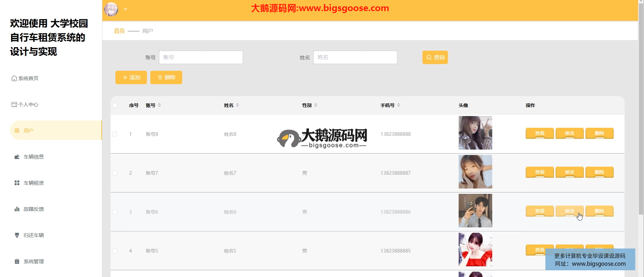Viewport: 644px width, 277px height.
Task: Click the 车辆信息 sidebar icon
Action: [17, 157]
